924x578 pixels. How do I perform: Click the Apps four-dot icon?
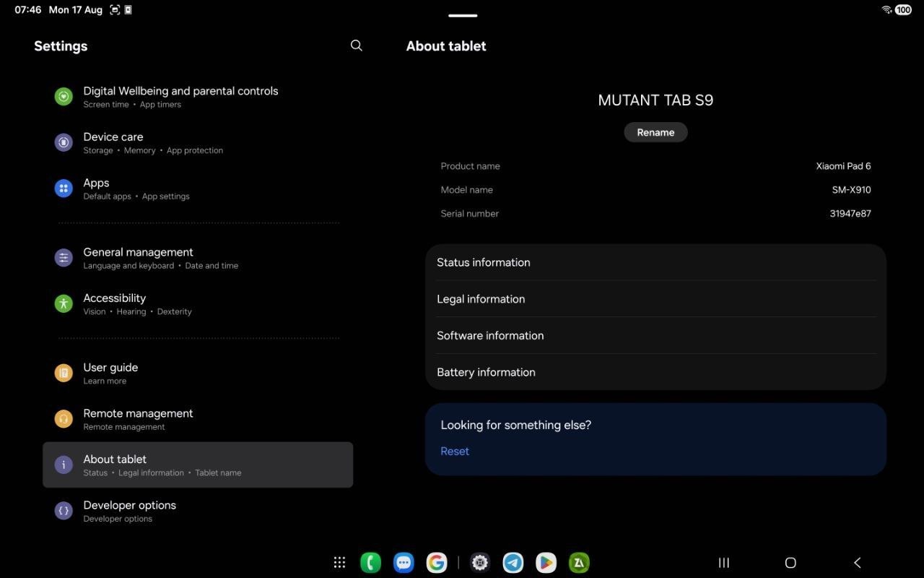(x=64, y=189)
